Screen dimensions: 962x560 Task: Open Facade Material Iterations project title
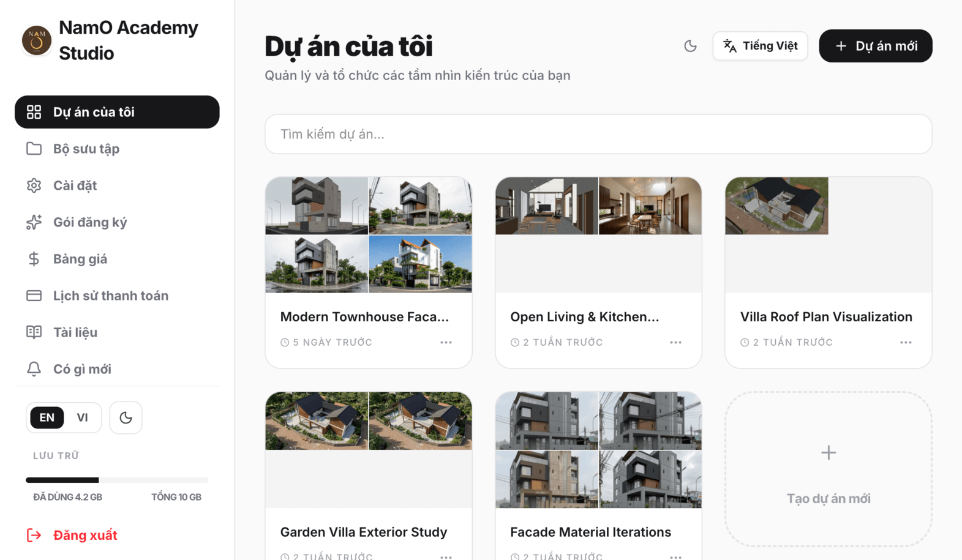(x=590, y=532)
